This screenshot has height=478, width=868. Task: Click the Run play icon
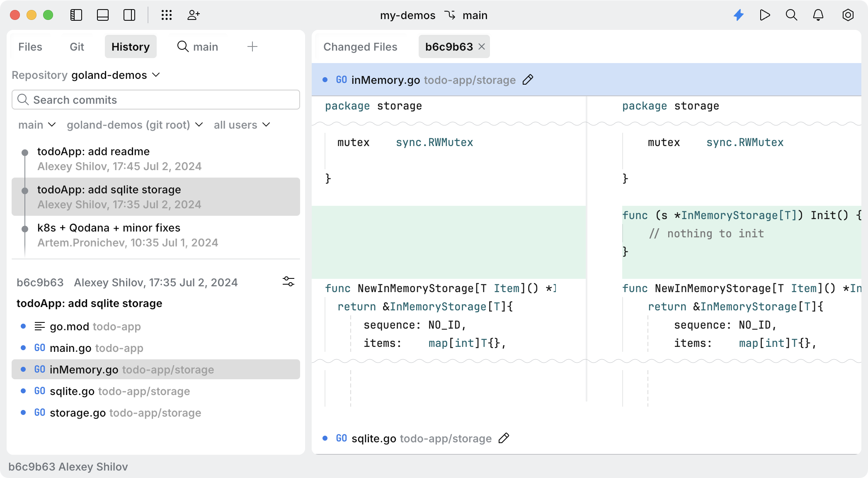765,15
